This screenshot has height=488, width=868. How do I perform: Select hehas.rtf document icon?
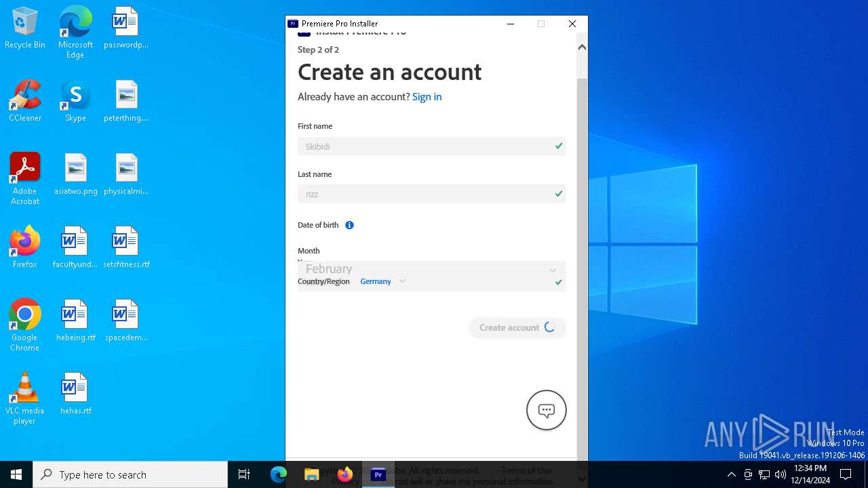[x=75, y=394]
